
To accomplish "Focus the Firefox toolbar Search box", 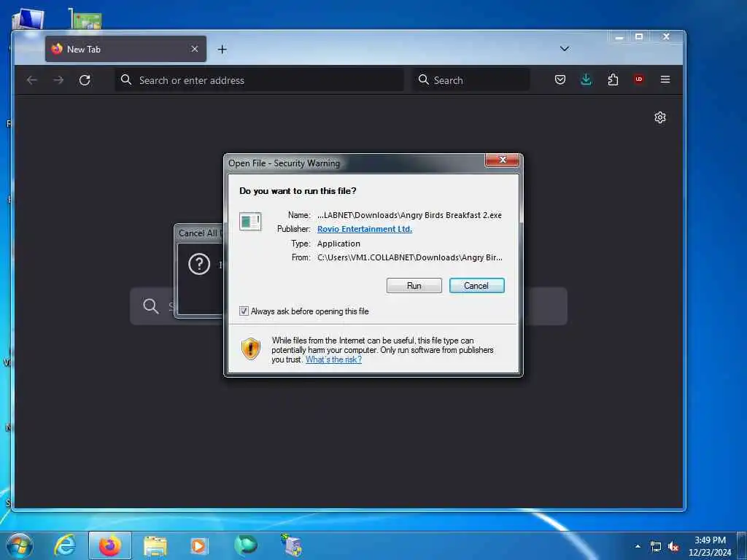I will click(472, 80).
